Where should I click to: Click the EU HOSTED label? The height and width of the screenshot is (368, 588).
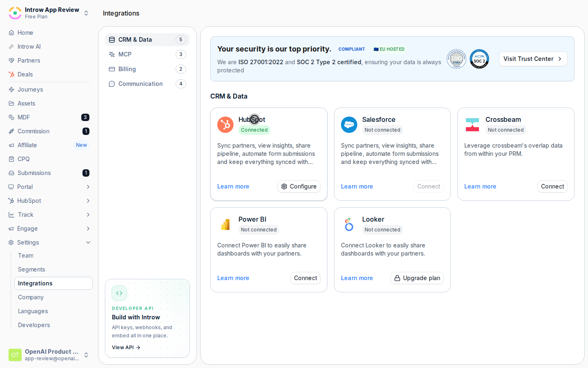[x=389, y=49]
